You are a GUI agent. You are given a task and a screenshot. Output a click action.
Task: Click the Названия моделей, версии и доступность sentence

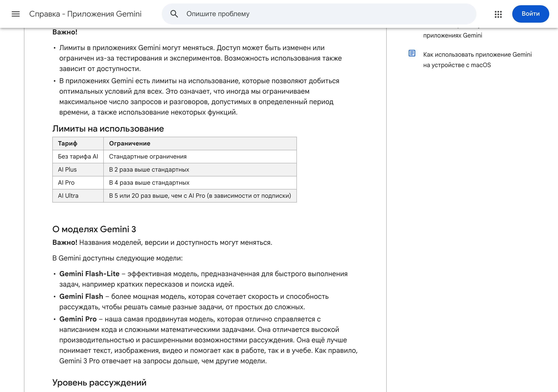pos(176,243)
